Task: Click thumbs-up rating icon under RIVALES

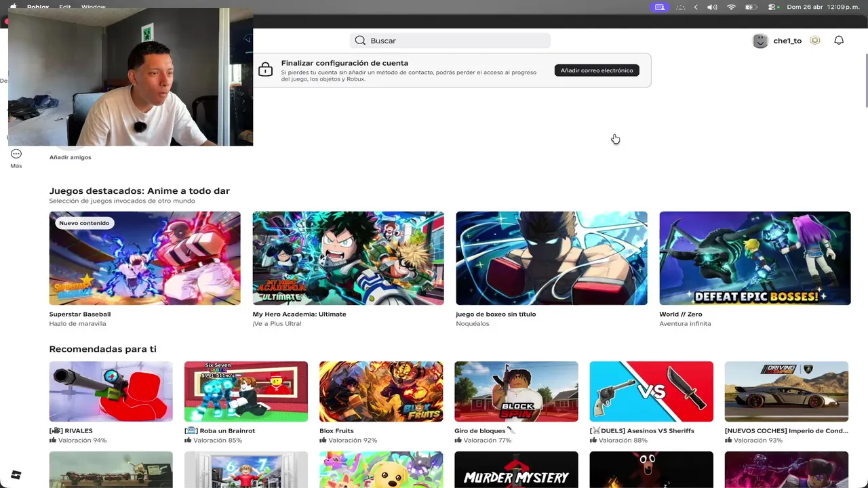Action: point(53,441)
